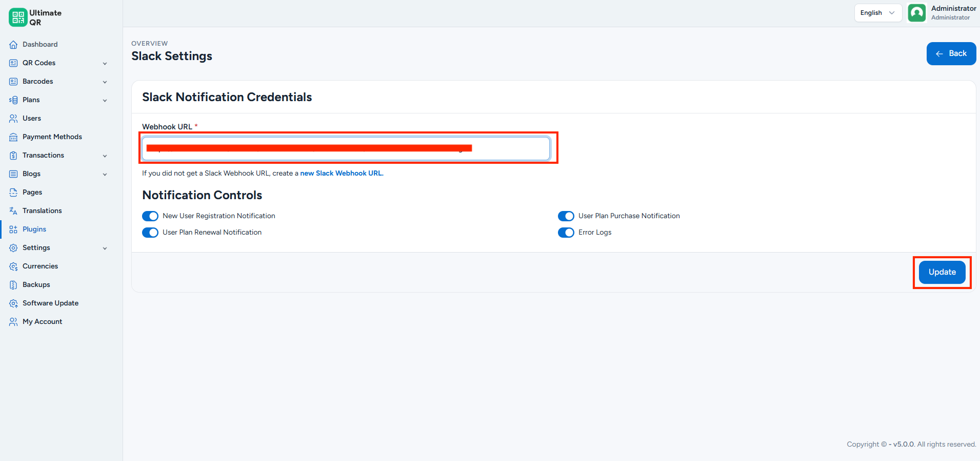
Task: Open the new Slack Webhook URL link
Action: point(342,174)
